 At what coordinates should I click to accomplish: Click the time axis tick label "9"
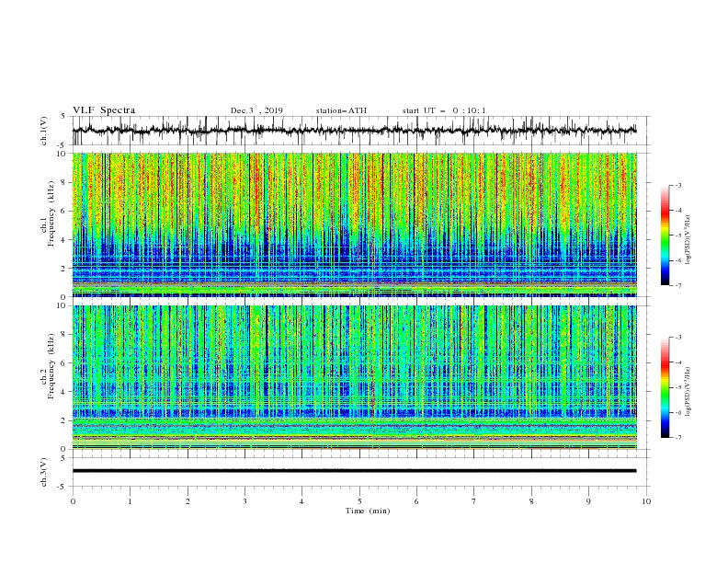pyautogui.click(x=588, y=501)
